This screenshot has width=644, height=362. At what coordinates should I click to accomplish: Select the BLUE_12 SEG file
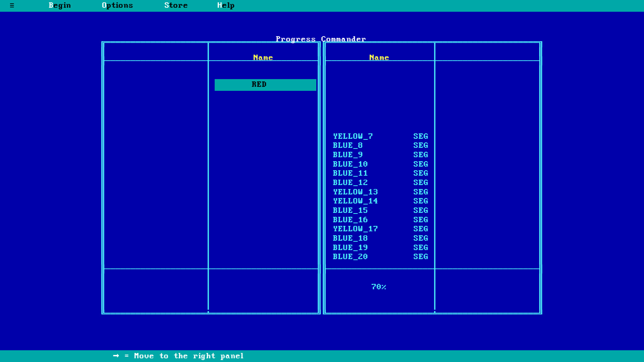[350, 182]
